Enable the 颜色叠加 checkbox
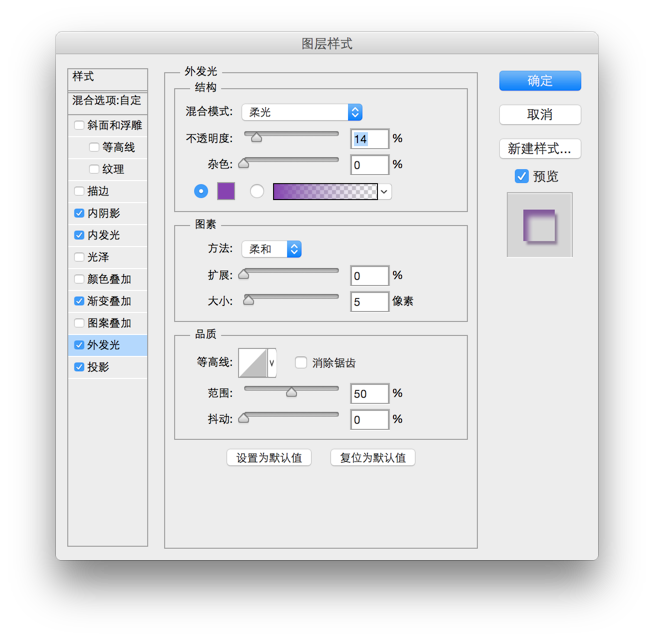Image resolution: width=654 pixels, height=640 pixels. (79, 279)
